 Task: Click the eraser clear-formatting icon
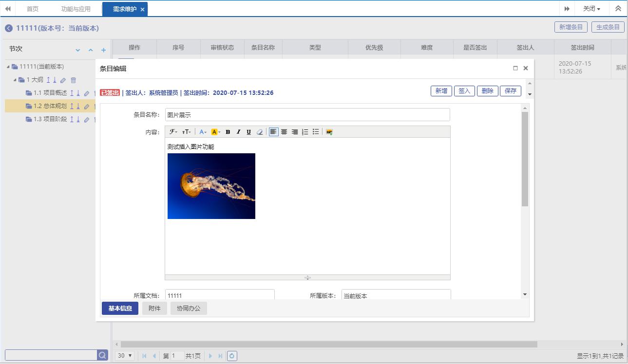pos(260,132)
